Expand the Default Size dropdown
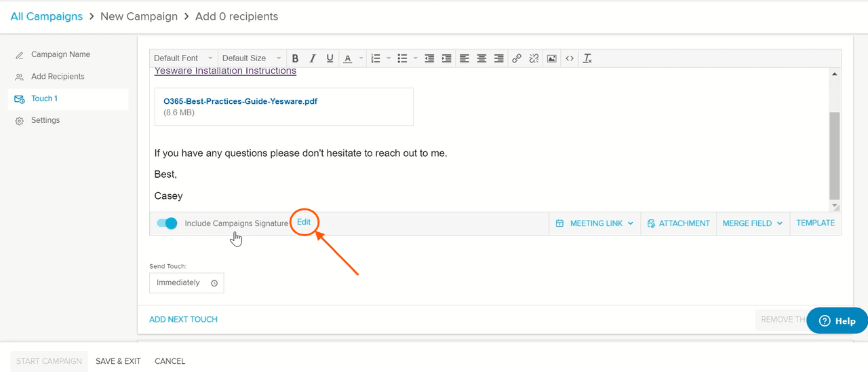Viewport: 868px width, 372px height. [x=251, y=58]
